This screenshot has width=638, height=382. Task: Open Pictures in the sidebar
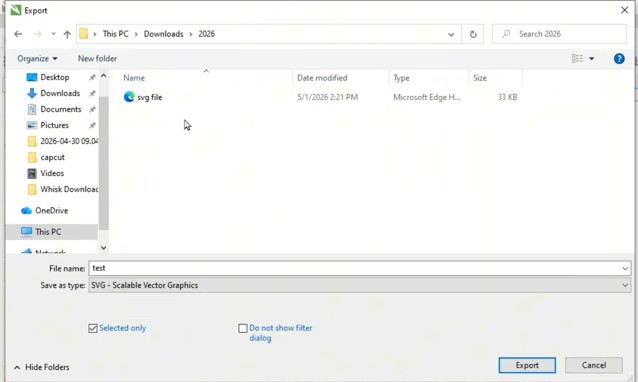coord(54,125)
